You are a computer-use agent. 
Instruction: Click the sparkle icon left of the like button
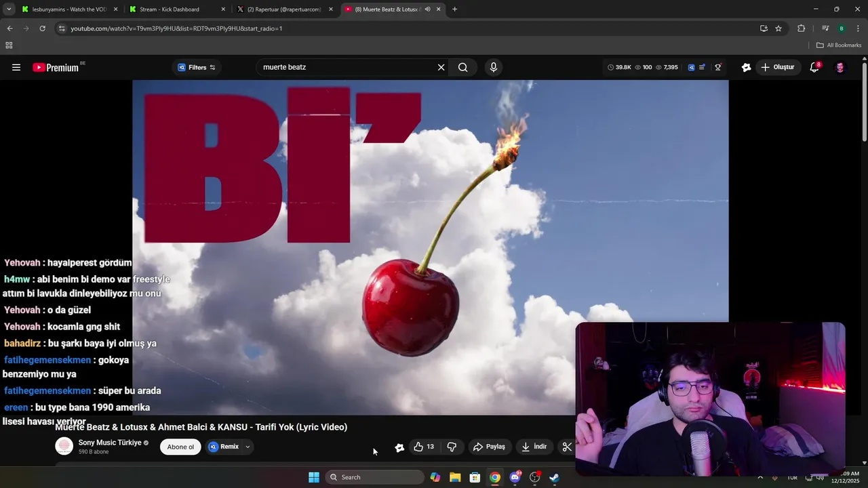(399, 447)
